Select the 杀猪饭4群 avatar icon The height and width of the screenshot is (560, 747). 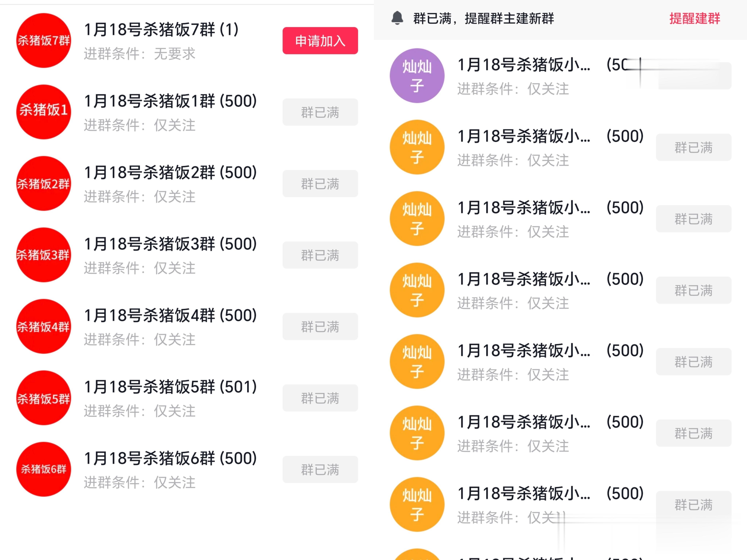[44, 326]
